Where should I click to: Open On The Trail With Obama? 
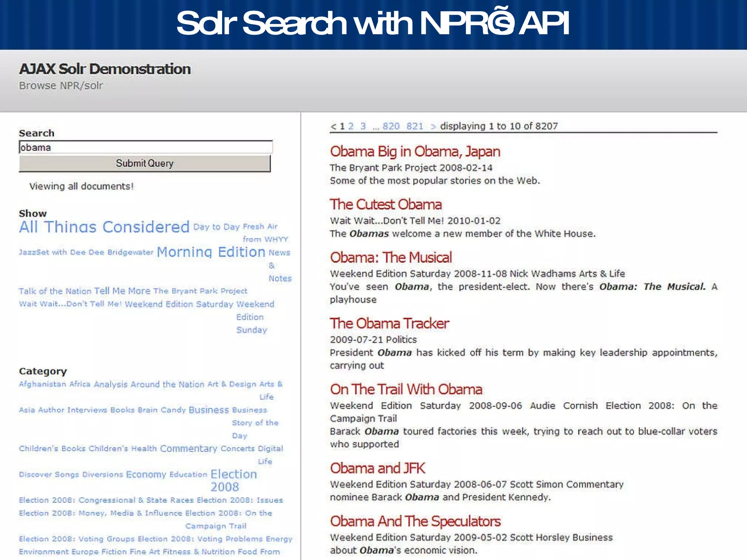[406, 389]
